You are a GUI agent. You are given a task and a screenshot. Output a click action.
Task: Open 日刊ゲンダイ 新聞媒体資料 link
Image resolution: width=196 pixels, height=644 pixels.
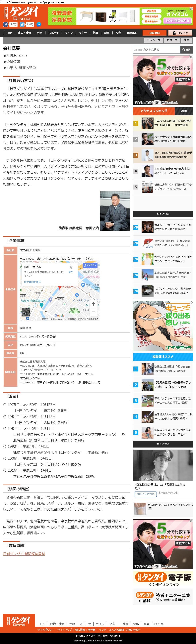(x=24, y=554)
